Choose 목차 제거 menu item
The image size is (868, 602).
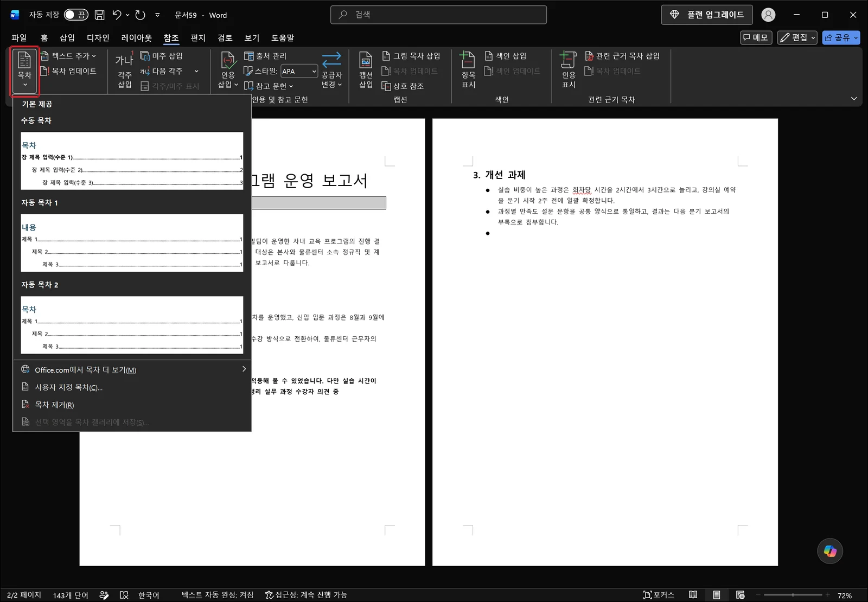coord(132,405)
